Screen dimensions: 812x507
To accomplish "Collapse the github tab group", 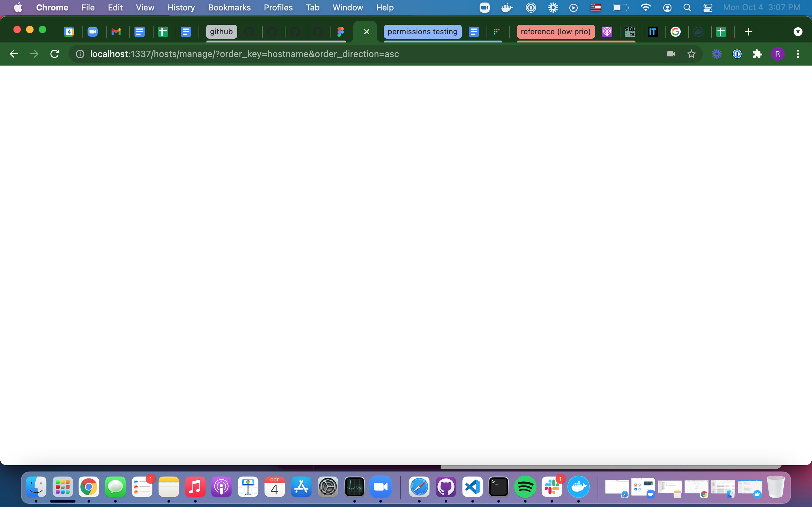I will pyautogui.click(x=221, y=32).
